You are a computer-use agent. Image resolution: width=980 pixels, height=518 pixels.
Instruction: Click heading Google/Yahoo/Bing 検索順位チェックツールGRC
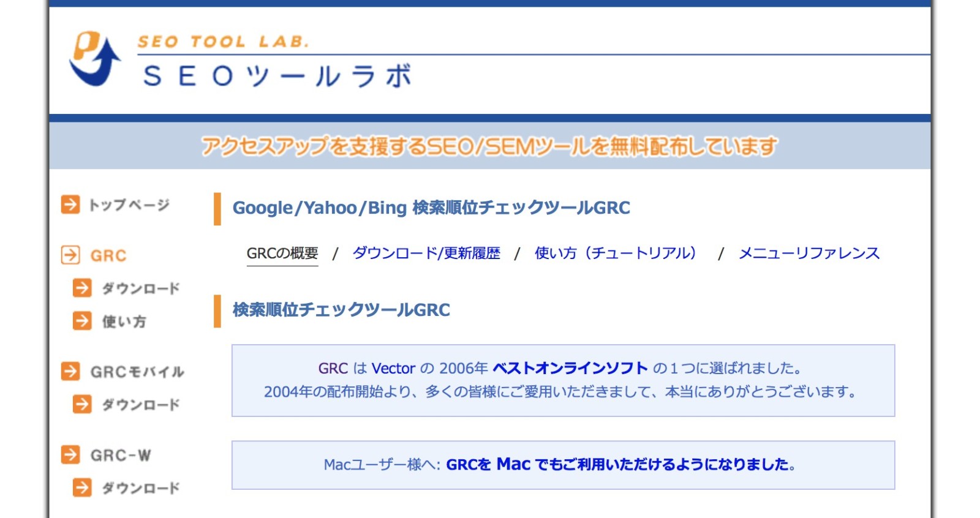tap(431, 208)
